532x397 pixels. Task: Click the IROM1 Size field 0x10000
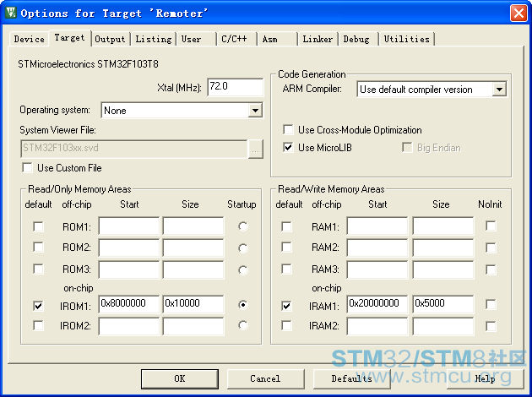tap(193, 304)
